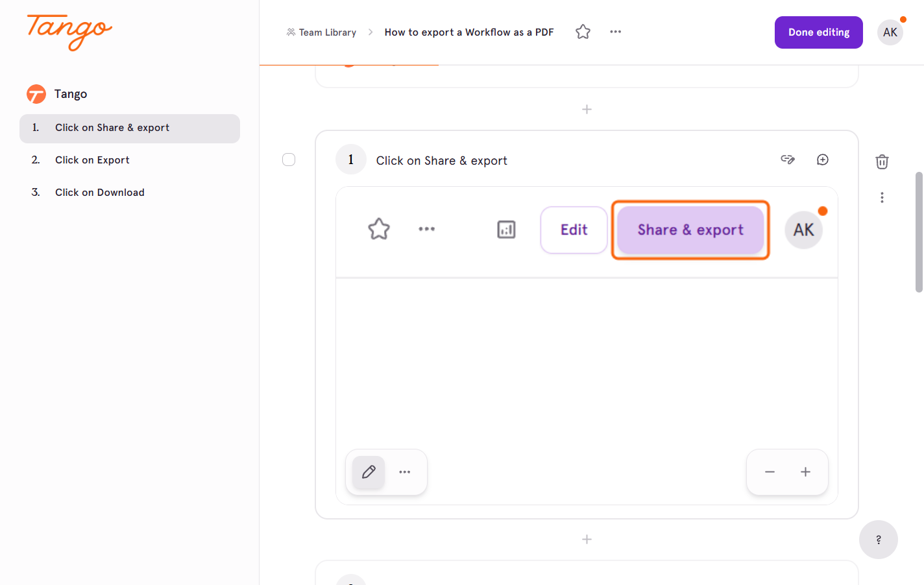Viewport: 924px width, 585px height.
Task: Open the AK user avatar menu
Action: point(890,32)
